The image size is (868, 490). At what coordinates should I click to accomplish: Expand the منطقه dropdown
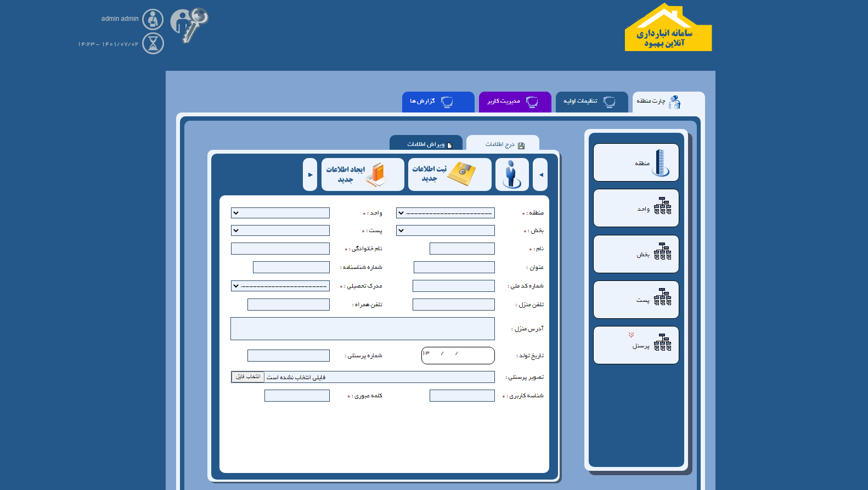(445, 213)
